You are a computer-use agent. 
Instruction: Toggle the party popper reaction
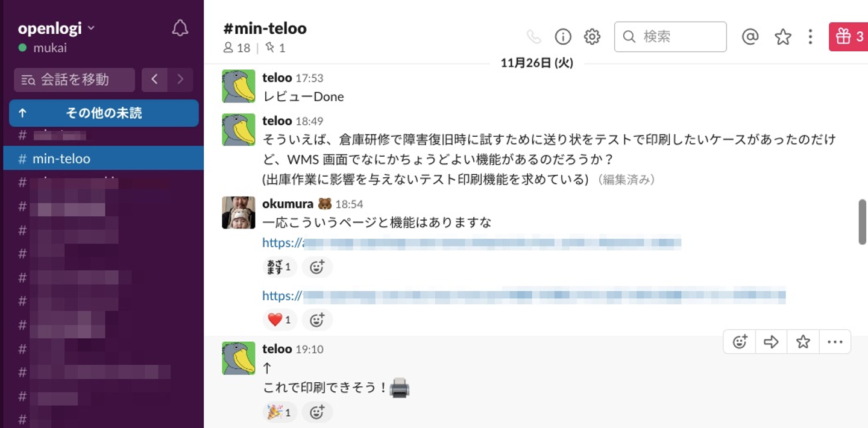click(x=280, y=412)
